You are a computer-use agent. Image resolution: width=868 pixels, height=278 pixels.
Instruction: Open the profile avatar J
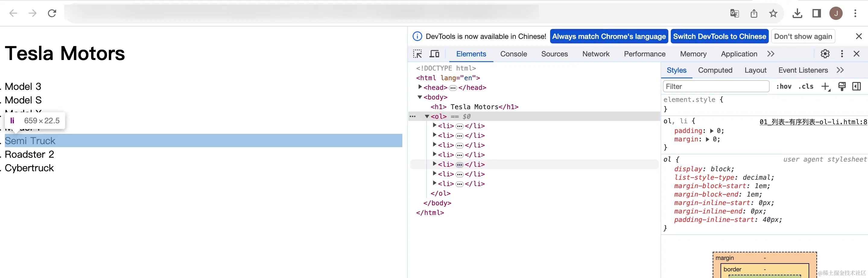pyautogui.click(x=836, y=13)
